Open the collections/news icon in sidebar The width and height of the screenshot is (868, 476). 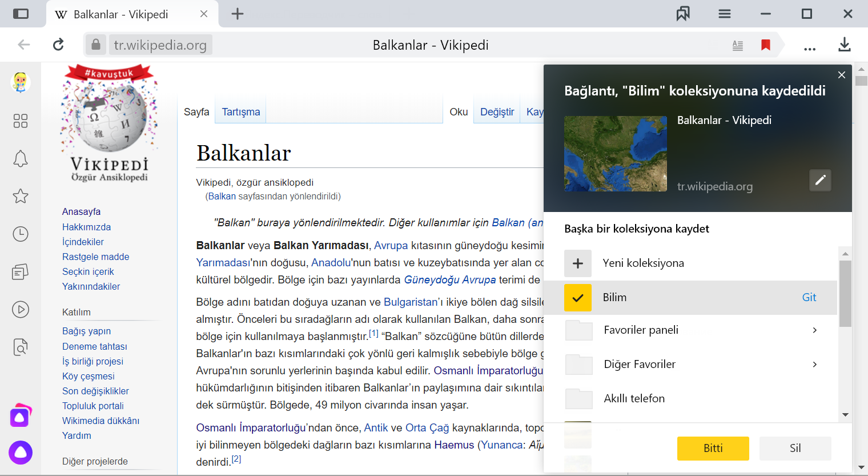21,272
